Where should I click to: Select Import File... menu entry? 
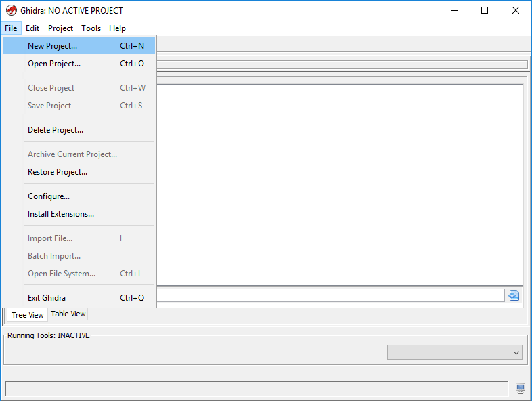79,238
